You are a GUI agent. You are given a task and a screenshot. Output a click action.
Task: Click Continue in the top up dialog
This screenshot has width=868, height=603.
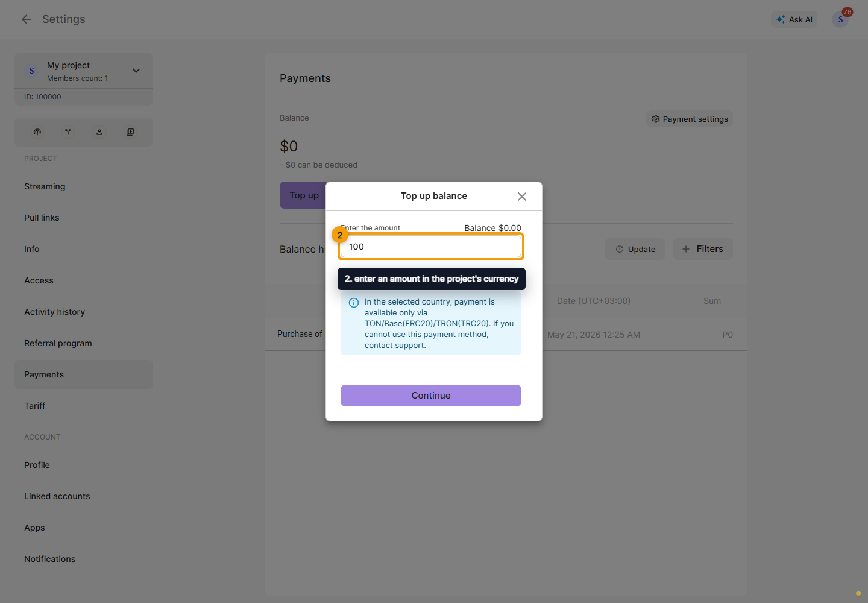[431, 396]
